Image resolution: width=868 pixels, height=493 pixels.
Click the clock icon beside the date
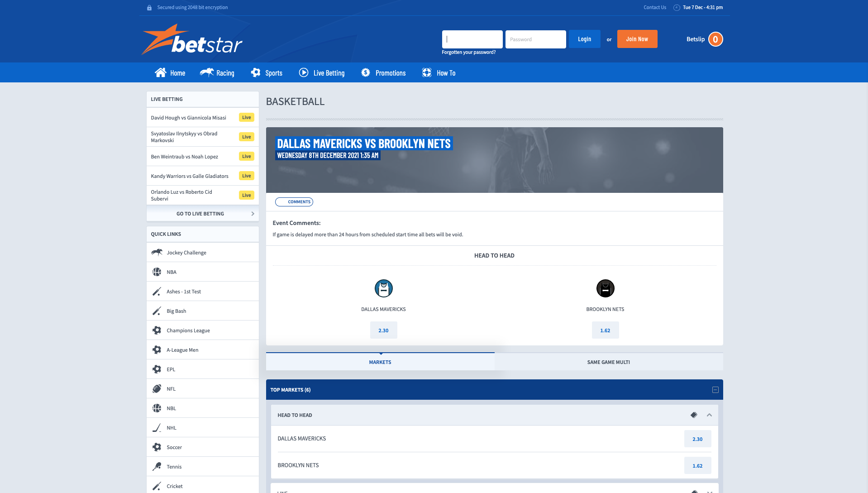pos(677,7)
